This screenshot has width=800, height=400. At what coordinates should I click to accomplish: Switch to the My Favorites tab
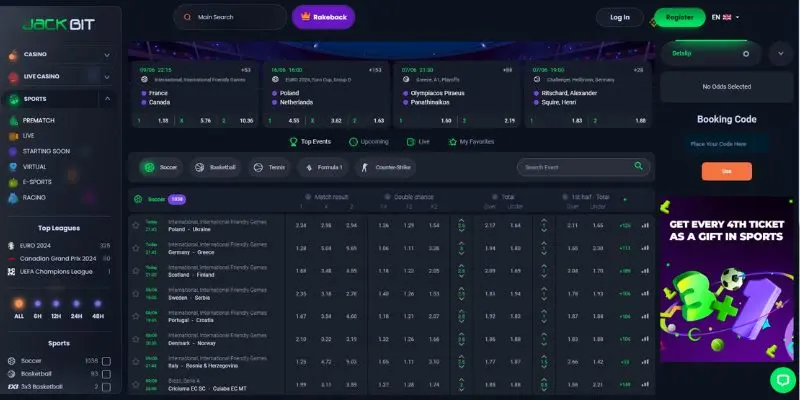[471, 142]
